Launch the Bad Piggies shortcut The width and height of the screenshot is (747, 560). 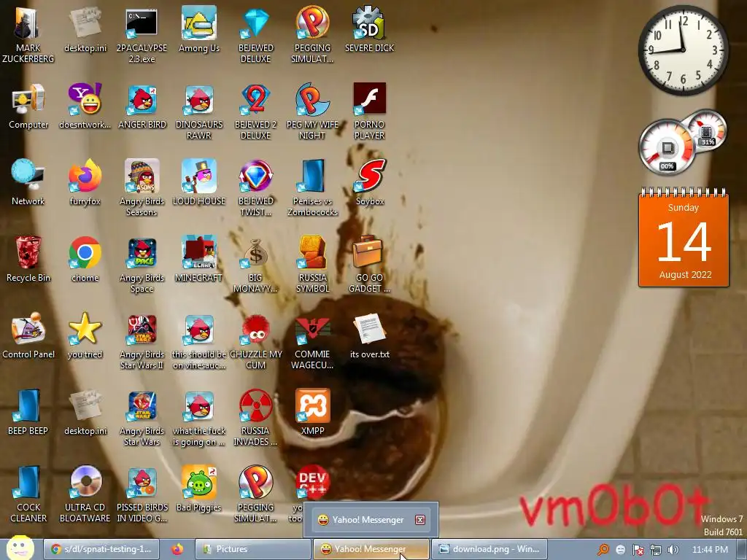[199, 490]
